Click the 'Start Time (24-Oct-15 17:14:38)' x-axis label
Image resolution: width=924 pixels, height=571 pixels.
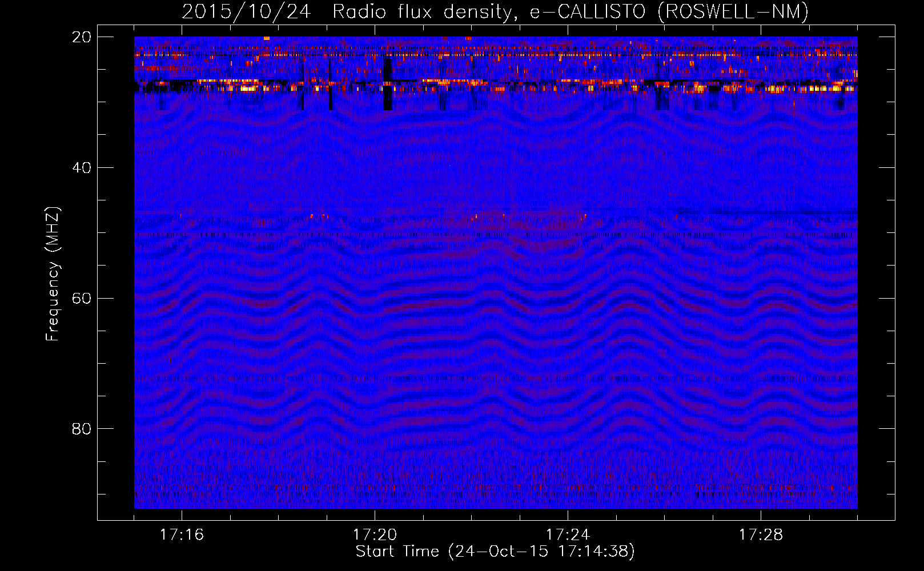tap(495, 552)
